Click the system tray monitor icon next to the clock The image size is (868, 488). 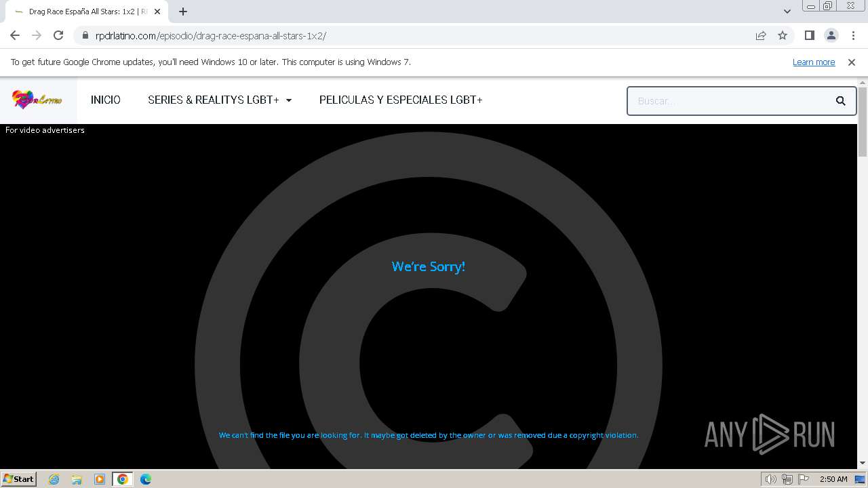[x=861, y=479]
